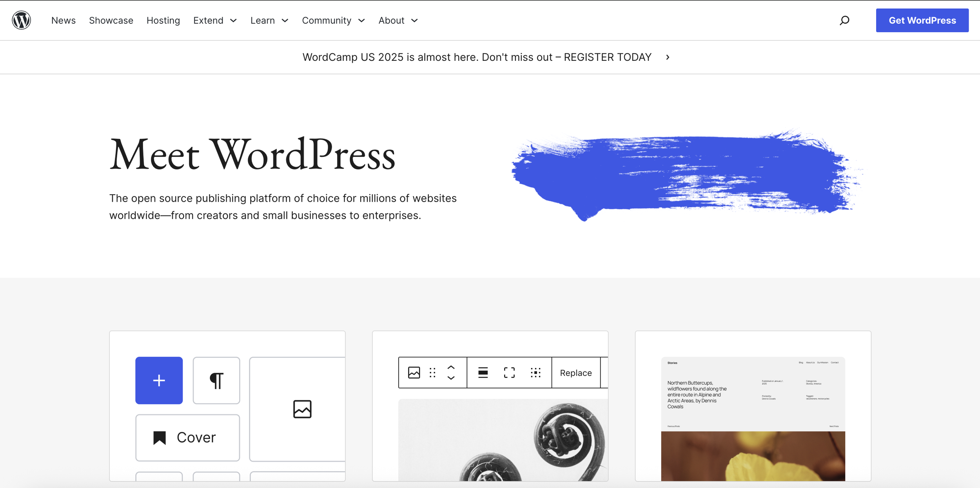The image size is (980, 488).
Task: Go to the Showcase page
Action: [x=111, y=20]
